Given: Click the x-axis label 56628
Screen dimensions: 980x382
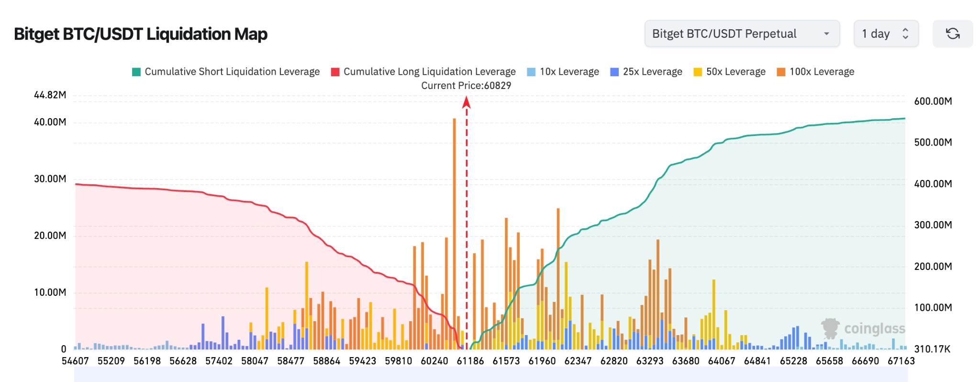Looking at the screenshot, I should (183, 361).
